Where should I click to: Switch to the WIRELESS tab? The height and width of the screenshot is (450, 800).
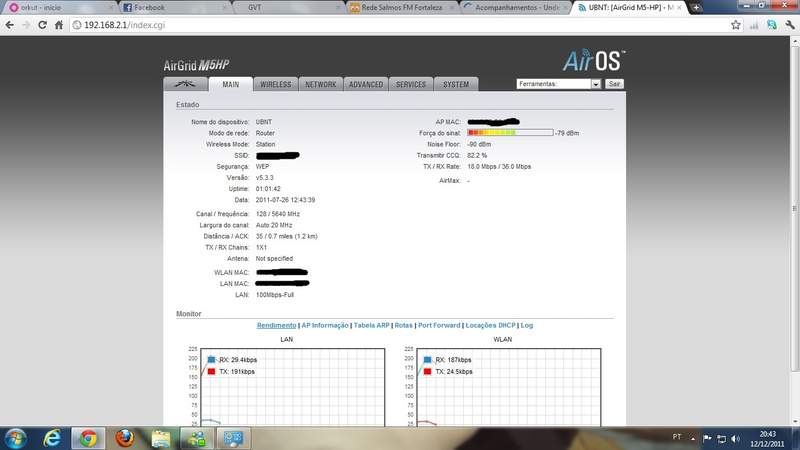click(x=276, y=84)
